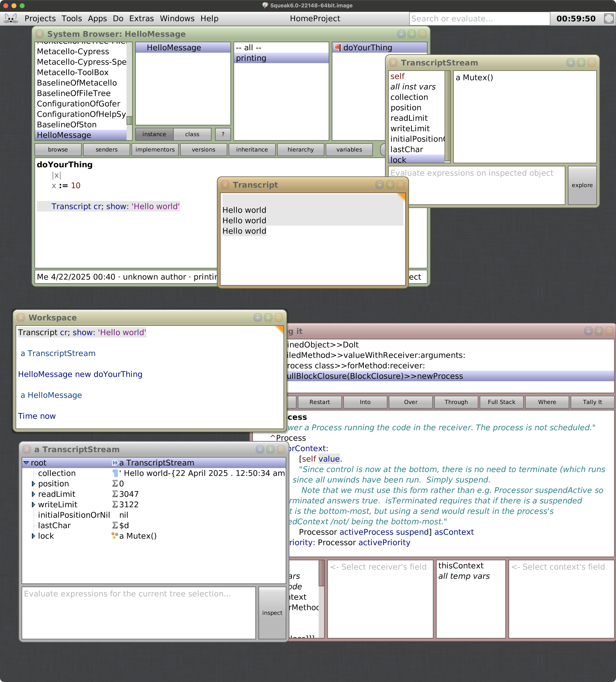Select the printing category
This screenshot has height=682, width=616.
click(x=281, y=58)
